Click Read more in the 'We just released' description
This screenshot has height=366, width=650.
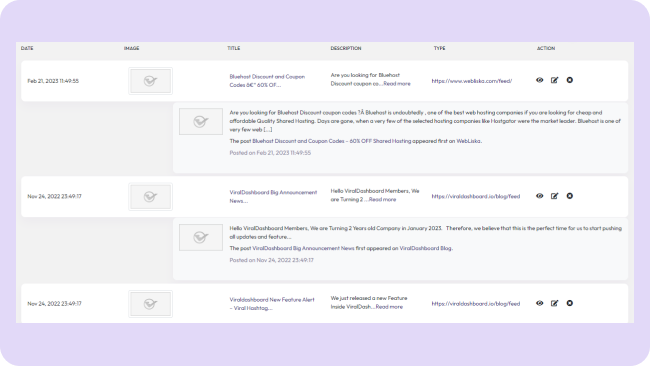[389, 307]
